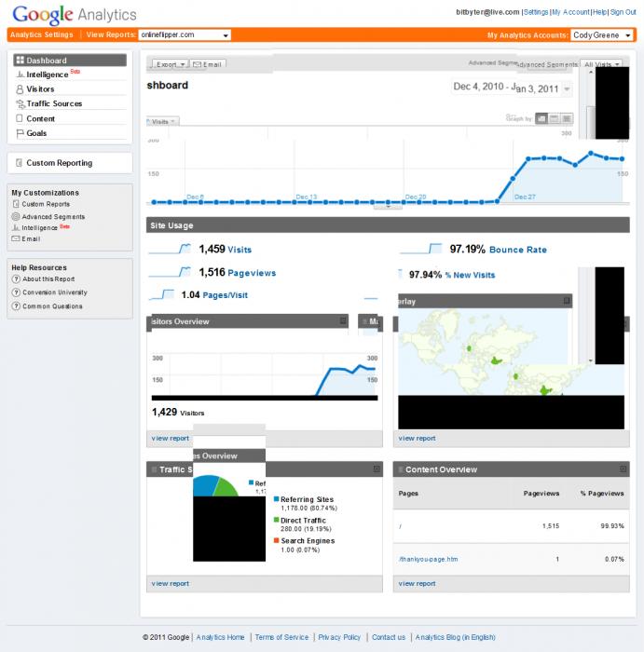Open the Visits metric dropdown
Viewport: 644px width, 652px height.
163,121
